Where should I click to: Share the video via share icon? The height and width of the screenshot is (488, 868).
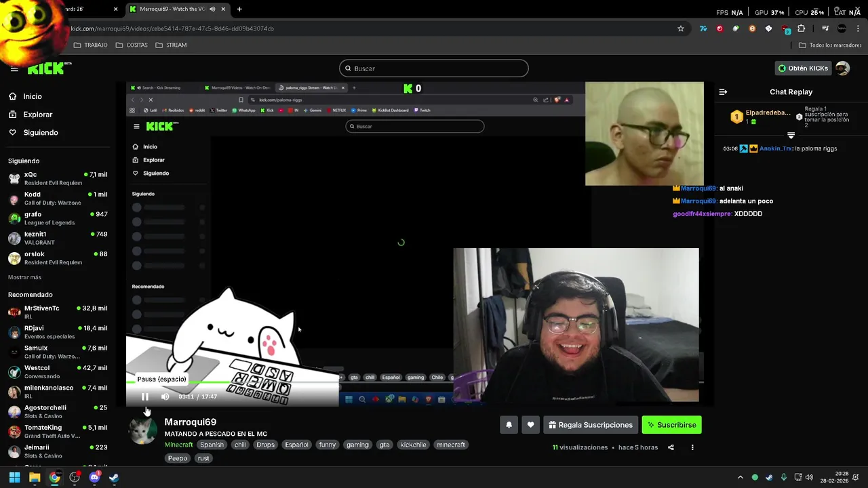click(671, 447)
